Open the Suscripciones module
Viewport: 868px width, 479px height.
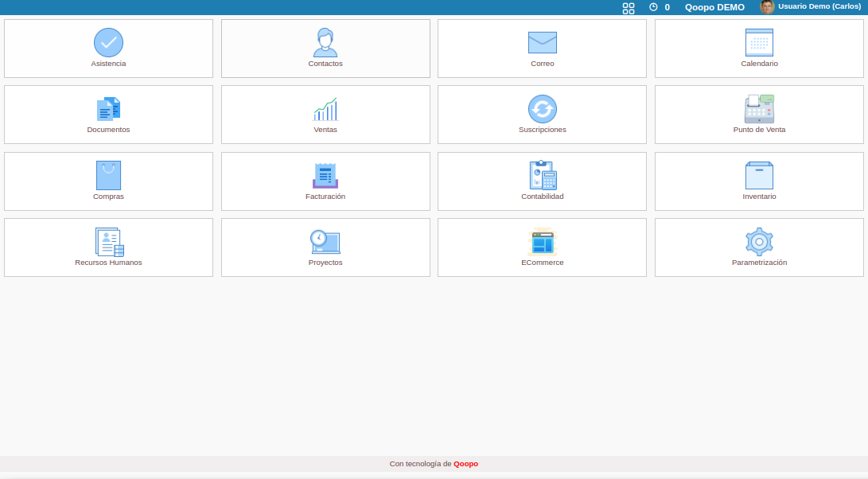coord(542,114)
